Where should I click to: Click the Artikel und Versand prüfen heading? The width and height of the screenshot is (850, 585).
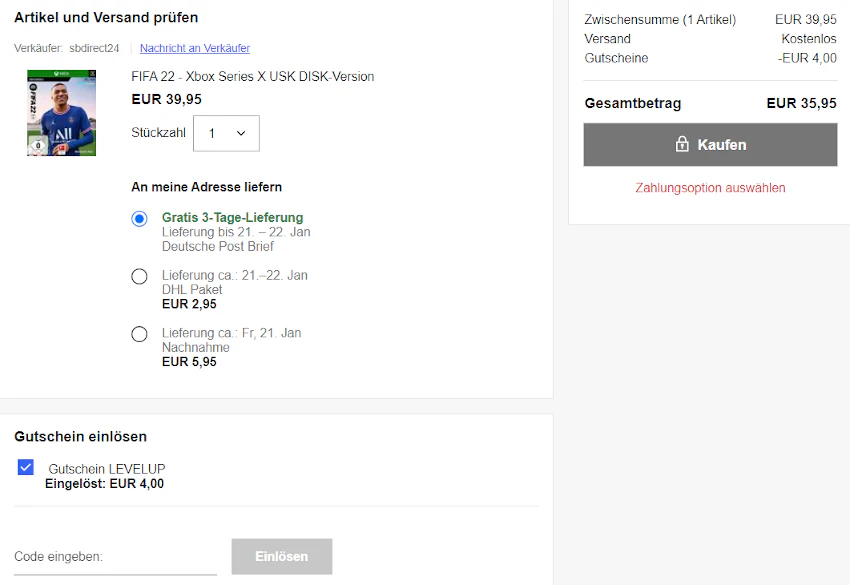106,17
